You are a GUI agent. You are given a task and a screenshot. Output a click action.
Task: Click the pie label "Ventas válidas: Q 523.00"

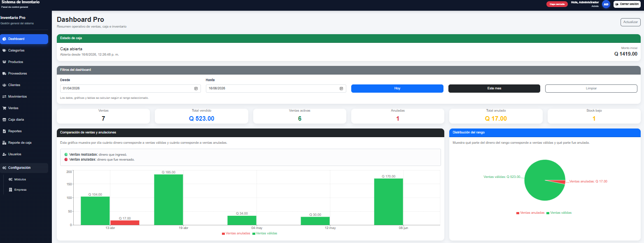(502, 177)
